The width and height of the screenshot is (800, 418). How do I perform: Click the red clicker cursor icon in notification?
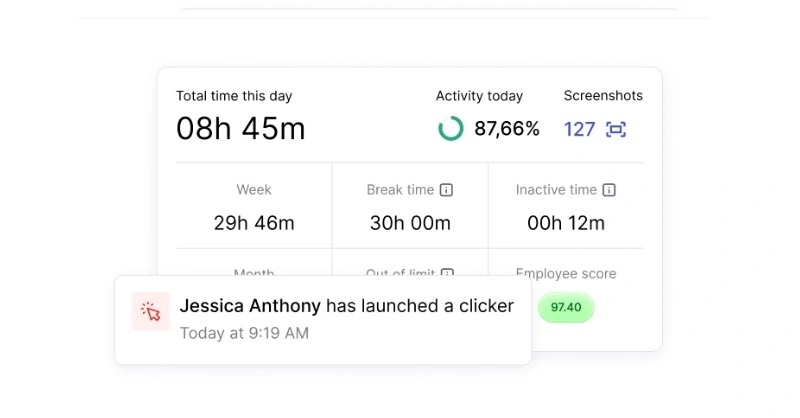[151, 312]
